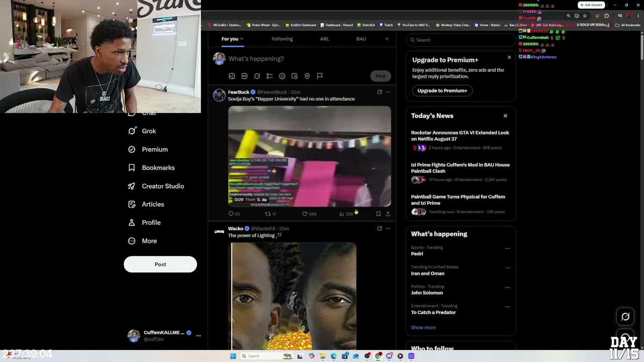The height and width of the screenshot is (362, 644).
Task: Open more options on Wacko's post
Action: point(388,228)
